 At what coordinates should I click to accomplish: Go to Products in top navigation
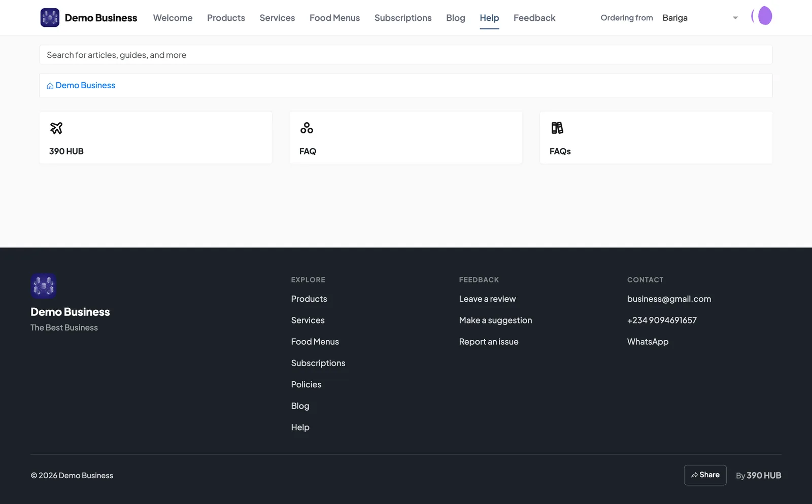click(x=226, y=18)
